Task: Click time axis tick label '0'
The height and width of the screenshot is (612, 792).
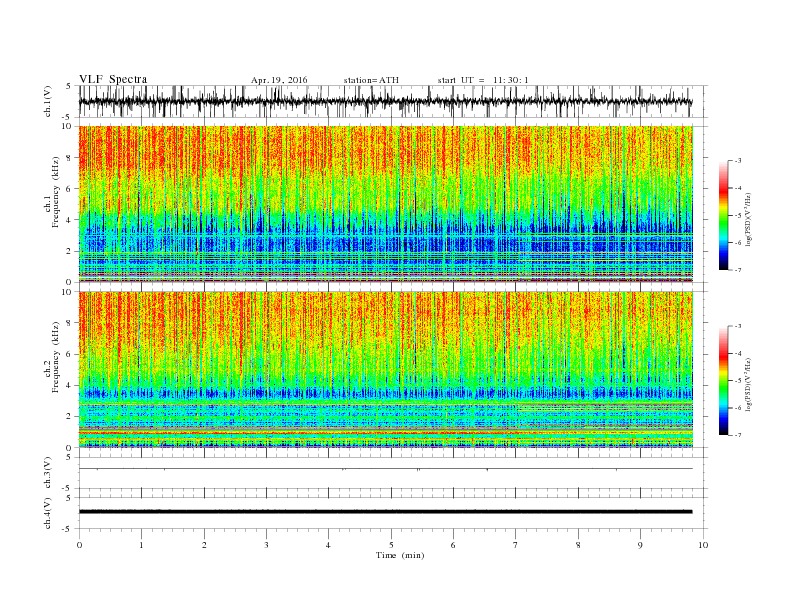Action: pyautogui.click(x=79, y=545)
